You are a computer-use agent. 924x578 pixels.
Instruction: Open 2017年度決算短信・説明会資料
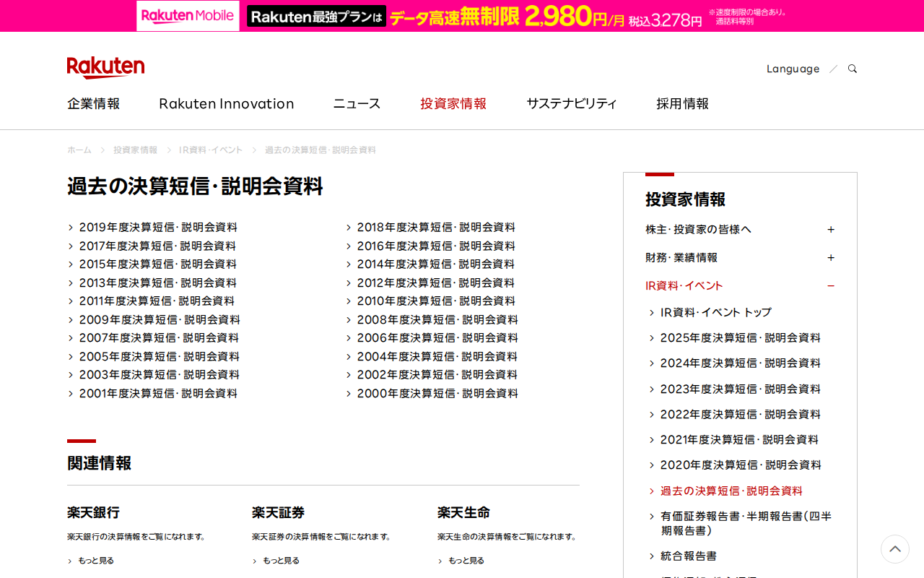coord(157,246)
